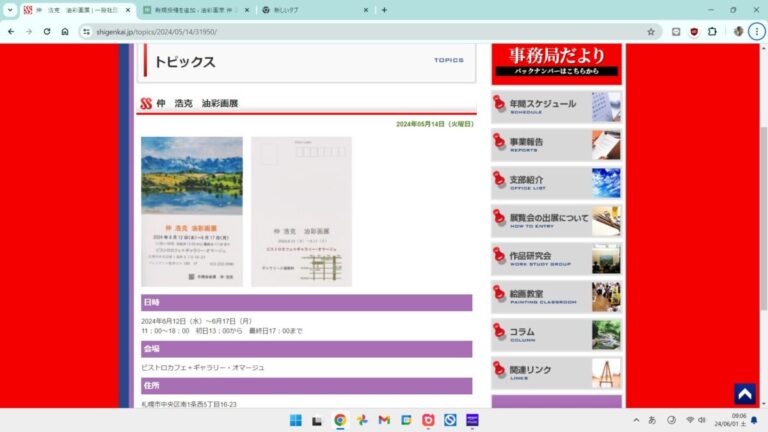Open 支部紹介 office list link

556,183
